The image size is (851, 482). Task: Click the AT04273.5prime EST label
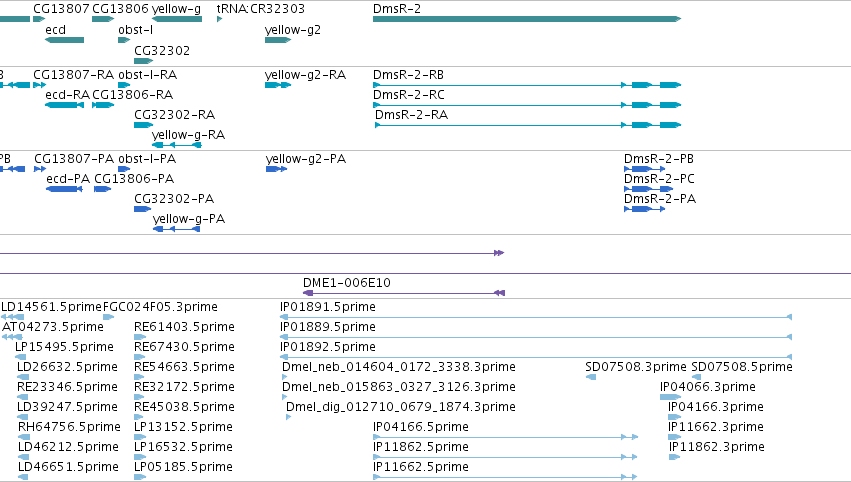53,326
